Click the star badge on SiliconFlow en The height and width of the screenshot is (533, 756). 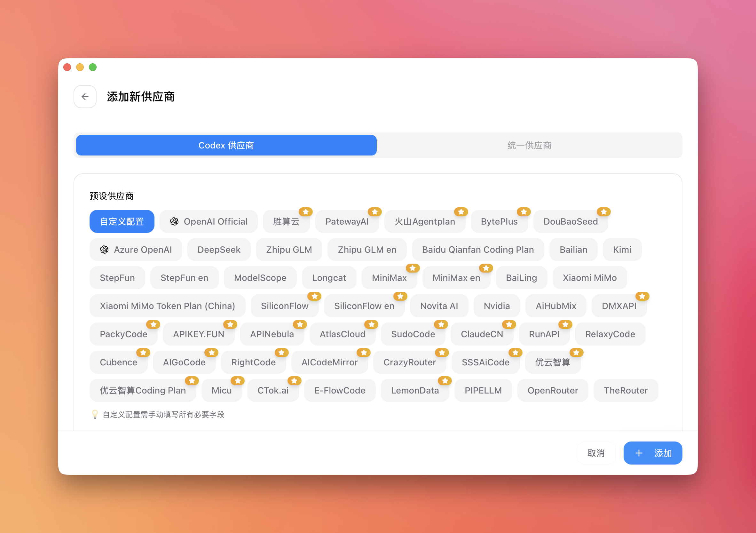point(400,297)
